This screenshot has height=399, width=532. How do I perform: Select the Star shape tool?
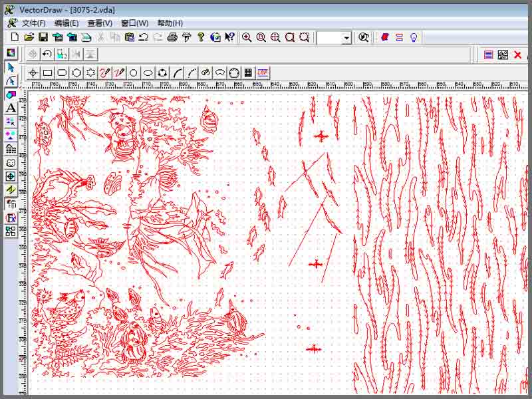[x=90, y=72]
